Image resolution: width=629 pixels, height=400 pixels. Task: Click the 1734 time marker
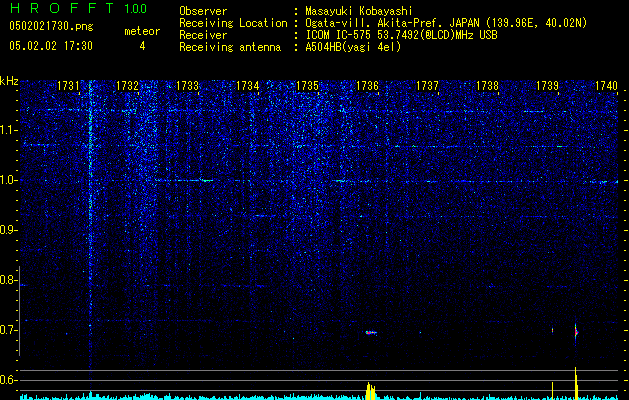pos(248,86)
